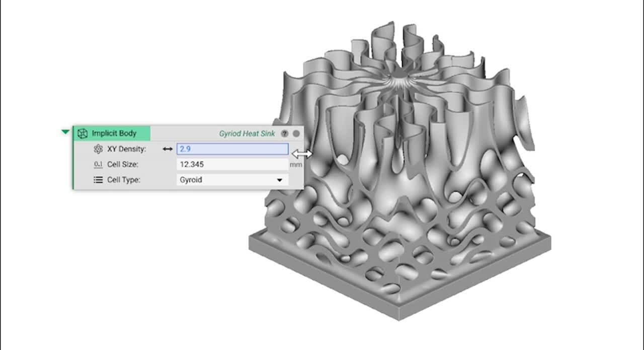This screenshot has width=644, height=350.
Task: Select the Gyroid value in Cell Type box
Action: tap(191, 179)
